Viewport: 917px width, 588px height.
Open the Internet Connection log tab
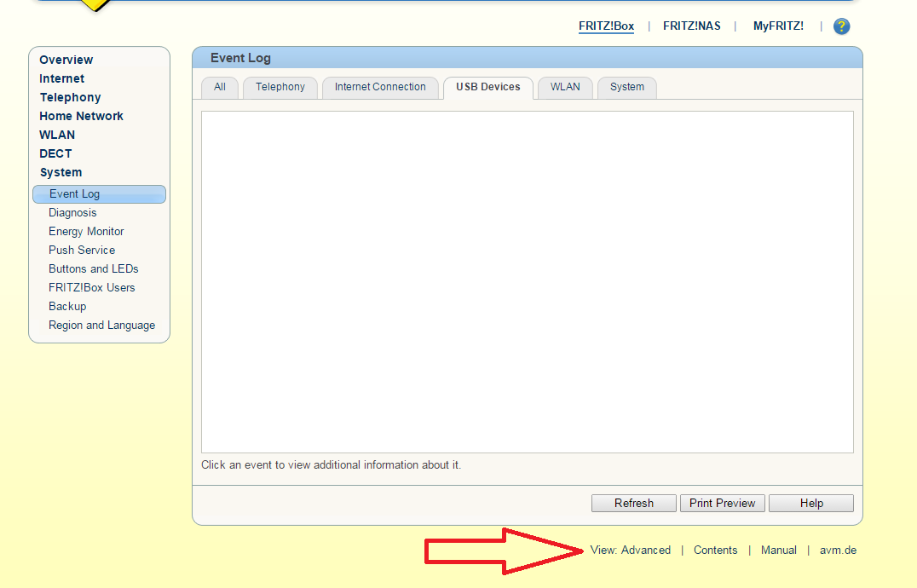[x=380, y=87]
